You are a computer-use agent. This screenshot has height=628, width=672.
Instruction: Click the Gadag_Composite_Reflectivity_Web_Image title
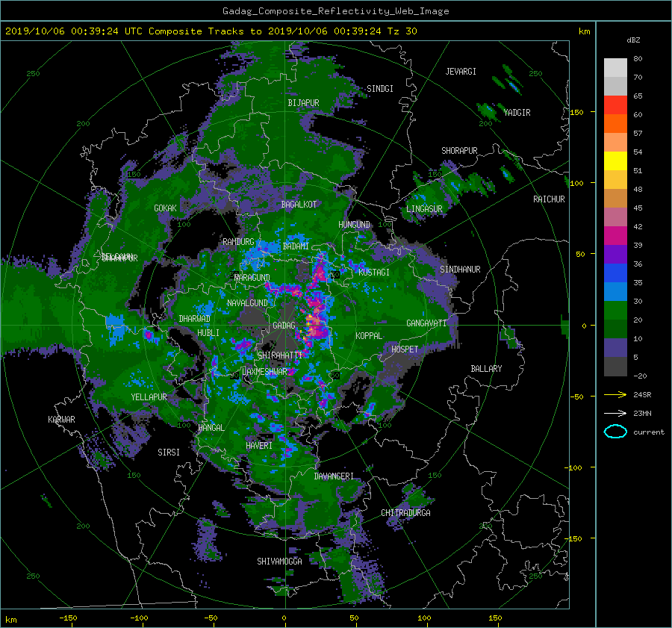335,11
